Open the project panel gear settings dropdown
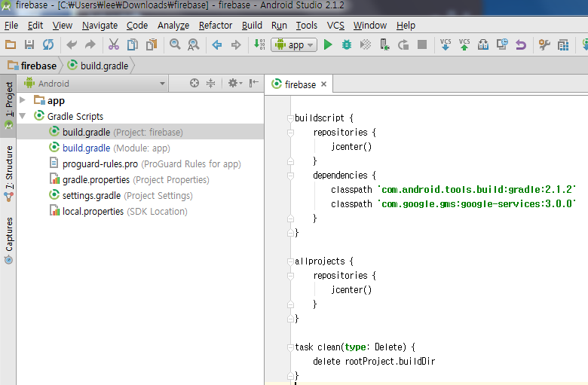The width and height of the screenshot is (588, 385). (235, 83)
